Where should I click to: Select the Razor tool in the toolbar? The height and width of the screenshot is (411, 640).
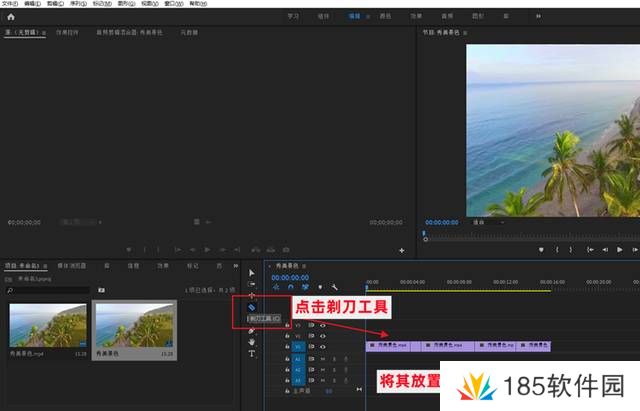click(x=252, y=307)
